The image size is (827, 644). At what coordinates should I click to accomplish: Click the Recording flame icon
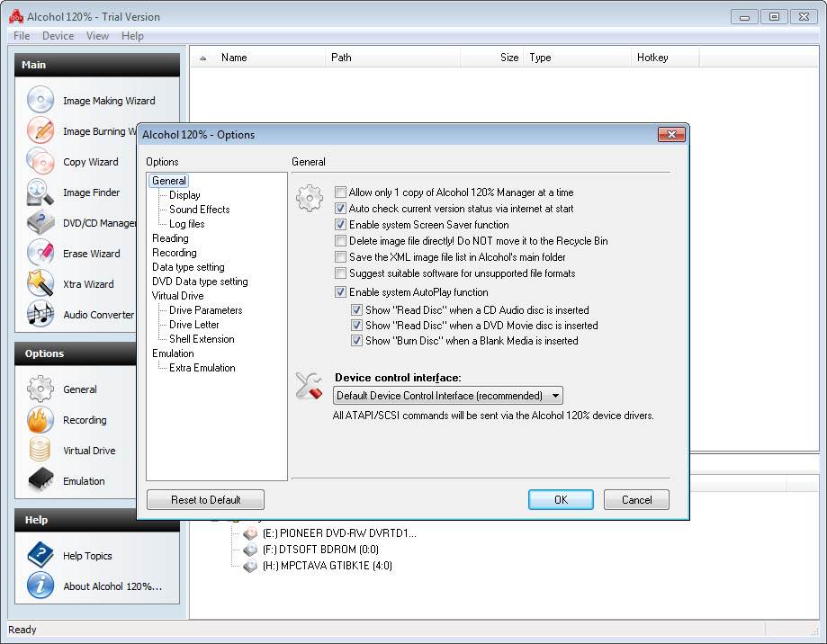pos(40,419)
